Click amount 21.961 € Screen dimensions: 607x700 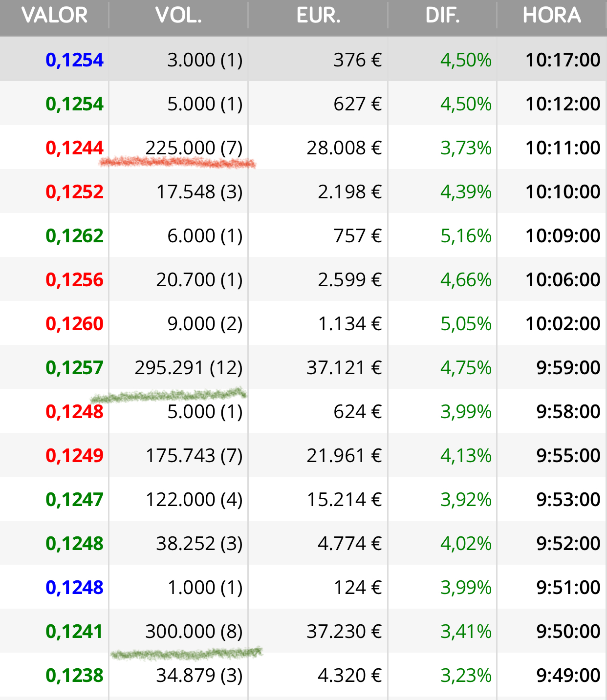coord(344,456)
